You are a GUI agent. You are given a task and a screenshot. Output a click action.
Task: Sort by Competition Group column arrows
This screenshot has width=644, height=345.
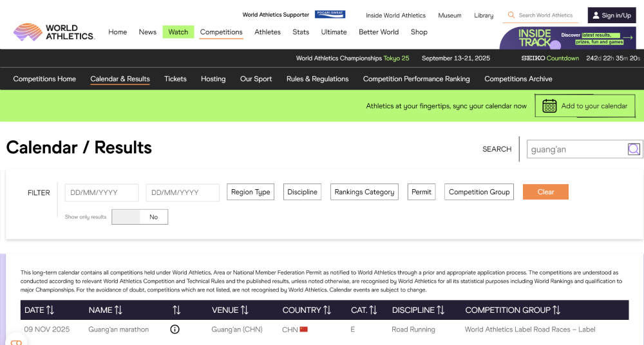click(x=556, y=310)
